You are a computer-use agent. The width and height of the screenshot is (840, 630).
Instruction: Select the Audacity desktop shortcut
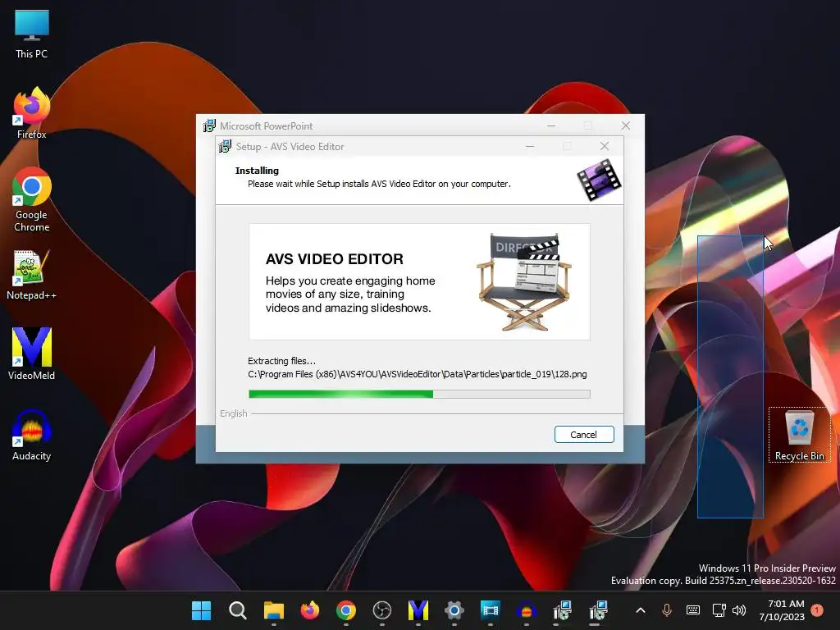32,436
